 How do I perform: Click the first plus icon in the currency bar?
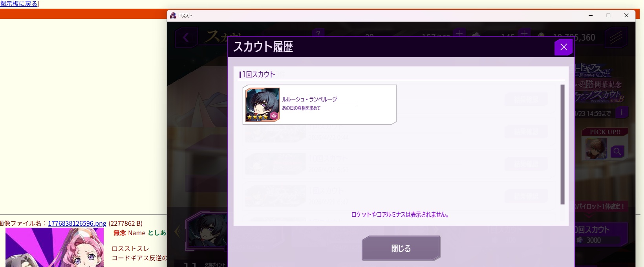pyautogui.click(x=459, y=33)
